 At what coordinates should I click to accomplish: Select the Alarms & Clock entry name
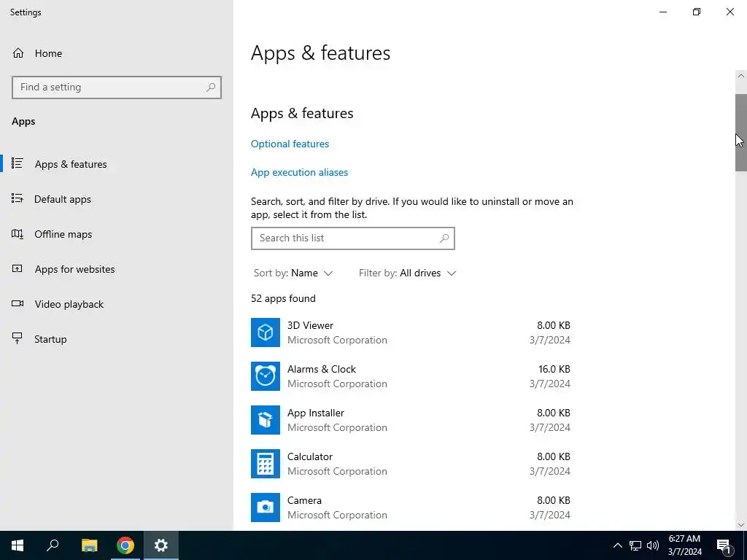pyautogui.click(x=322, y=369)
